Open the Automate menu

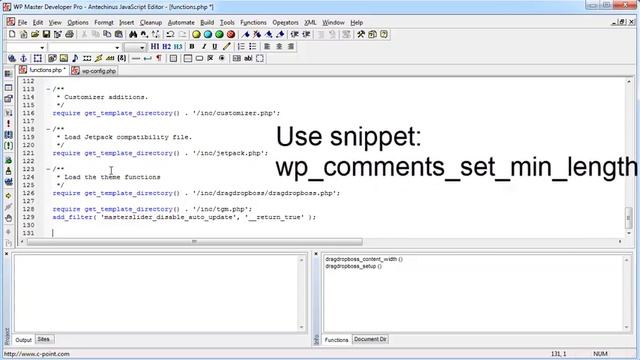(181, 22)
